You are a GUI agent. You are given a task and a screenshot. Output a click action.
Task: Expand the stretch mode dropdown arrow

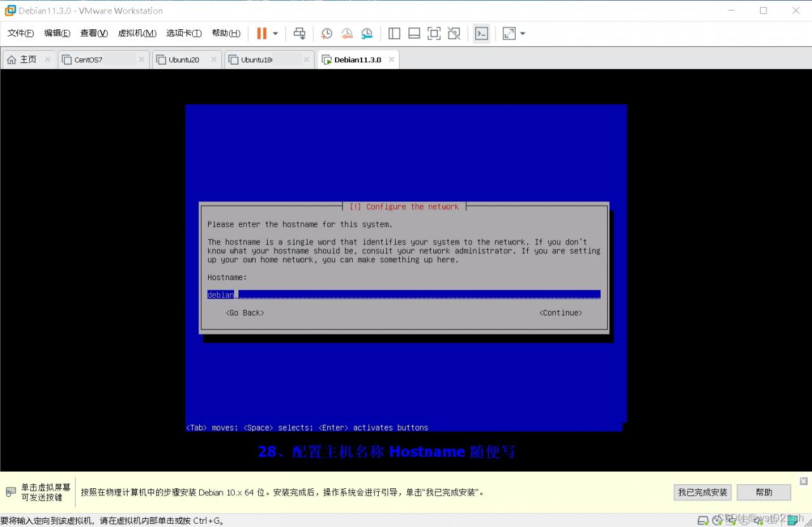[x=523, y=34]
